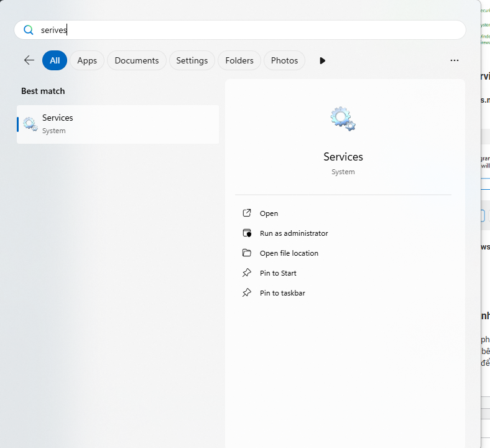Open file location of Services
Image resolution: width=490 pixels, height=448 pixels.
click(289, 253)
